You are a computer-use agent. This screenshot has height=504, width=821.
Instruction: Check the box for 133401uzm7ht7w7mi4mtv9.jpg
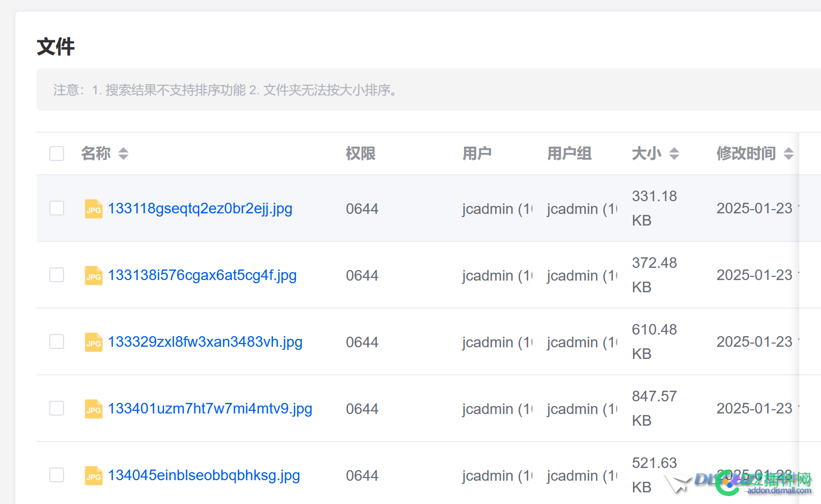coord(57,408)
